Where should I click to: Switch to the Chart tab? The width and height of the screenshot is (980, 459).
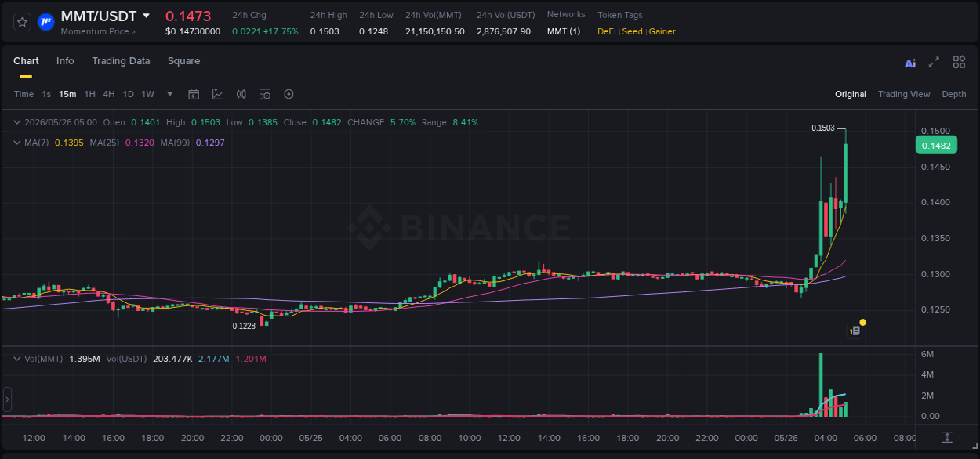click(26, 61)
